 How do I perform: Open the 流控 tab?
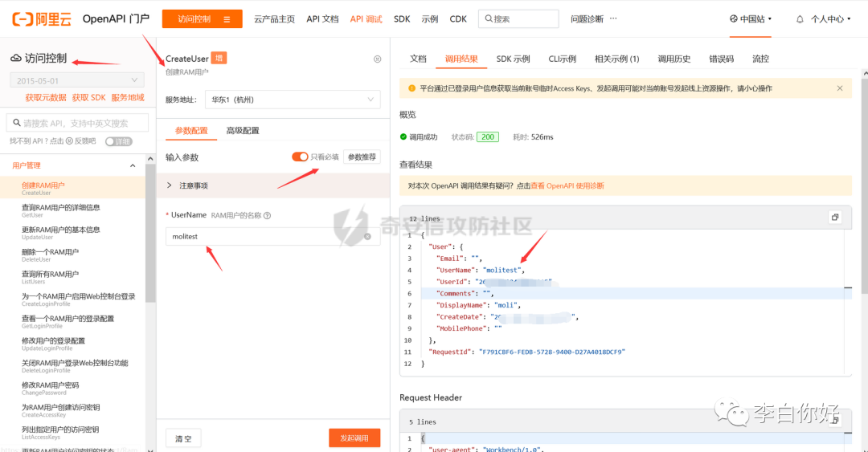click(760, 59)
